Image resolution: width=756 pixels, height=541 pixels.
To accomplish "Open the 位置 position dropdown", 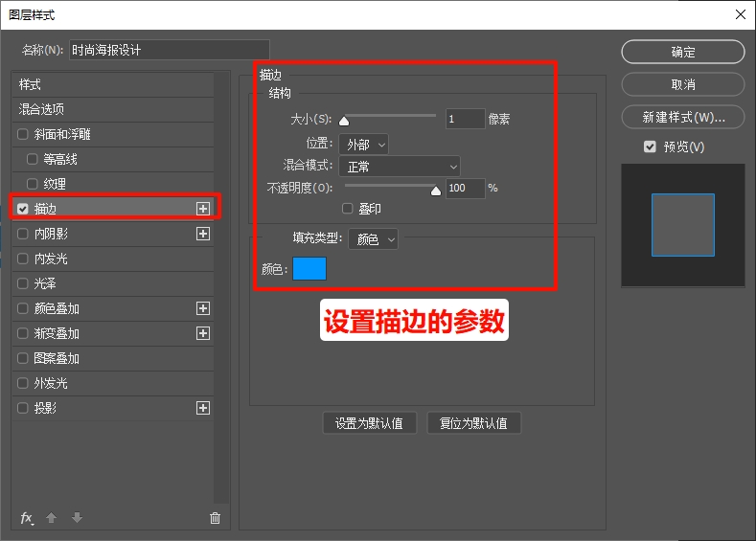I will click(363, 145).
